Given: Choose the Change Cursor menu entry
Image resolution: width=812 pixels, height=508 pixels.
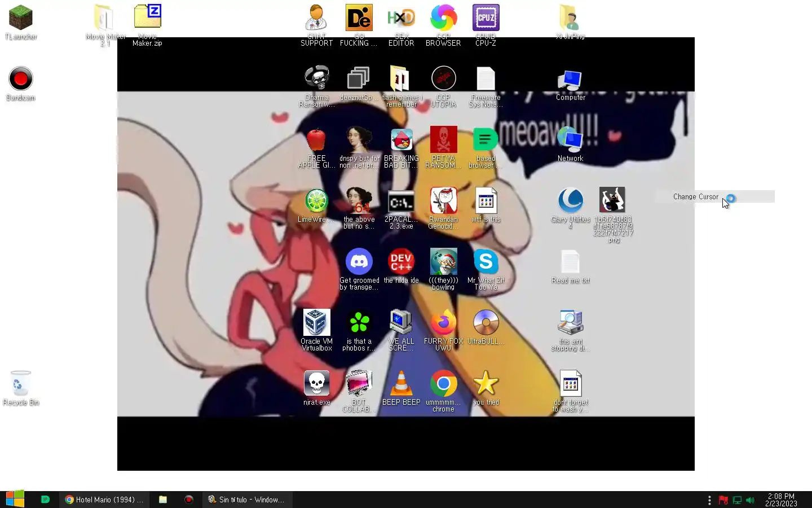Looking at the screenshot, I should pyautogui.click(x=715, y=196).
